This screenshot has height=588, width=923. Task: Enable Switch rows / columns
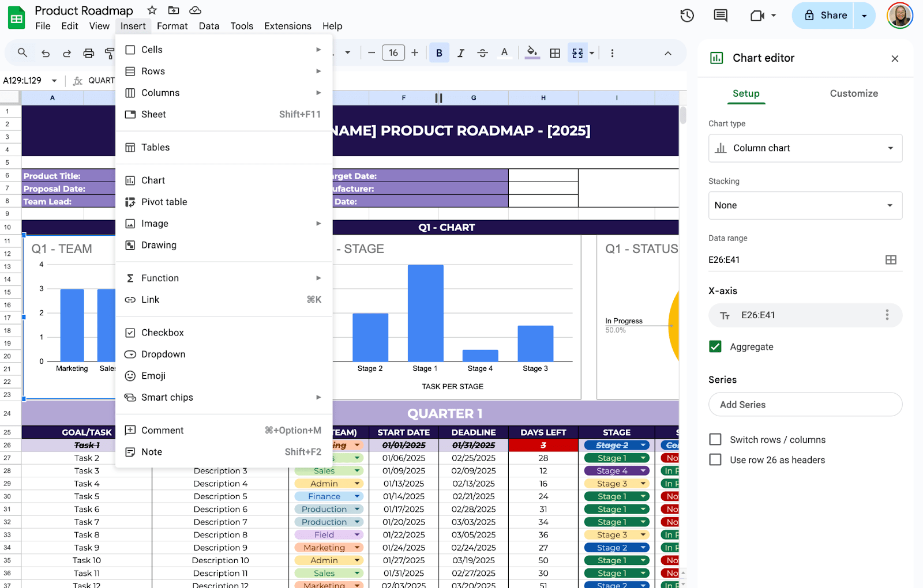click(715, 439)
